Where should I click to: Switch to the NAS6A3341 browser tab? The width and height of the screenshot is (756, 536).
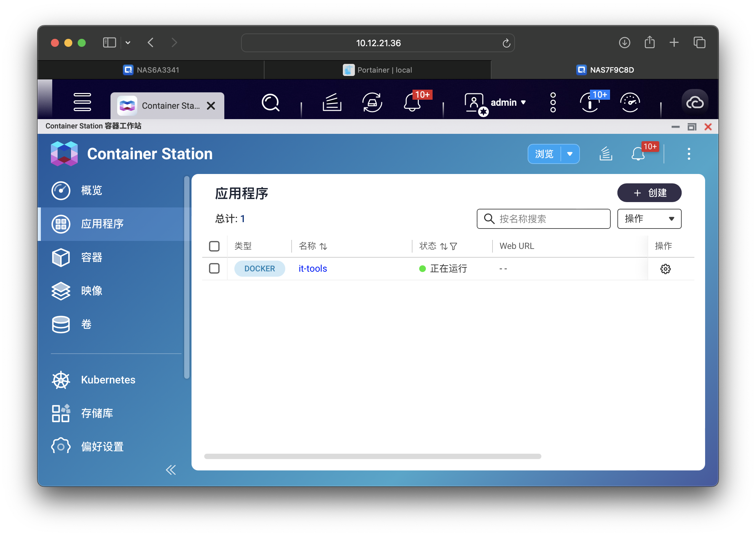click(x=151, y=70)
